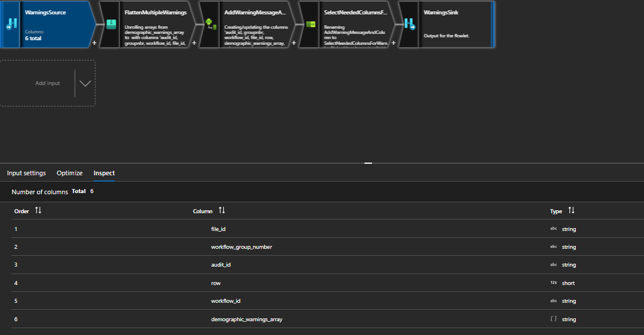Click the audit_id column name

click(221, 265)
